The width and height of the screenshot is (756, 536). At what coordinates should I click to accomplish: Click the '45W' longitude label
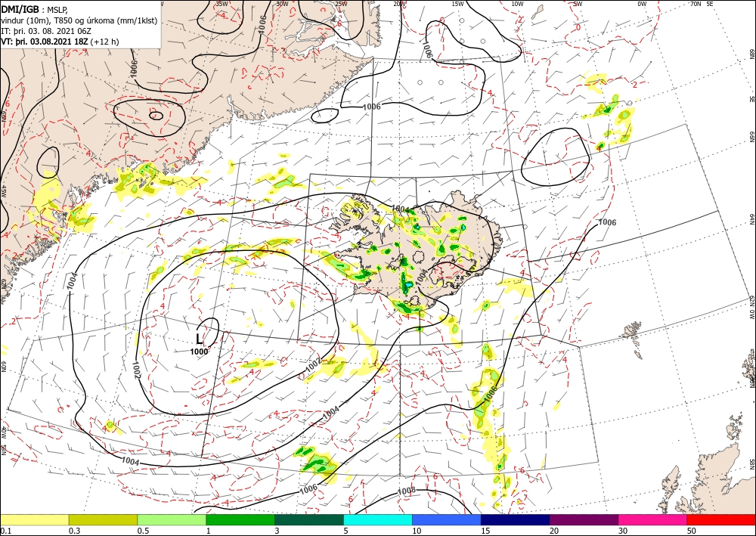(3, 192)
